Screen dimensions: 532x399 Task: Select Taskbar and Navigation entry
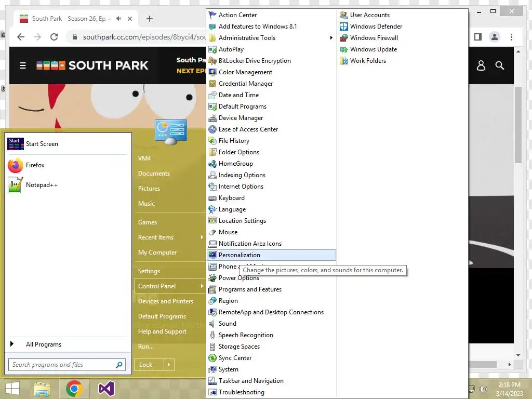(x=271, y=381)
